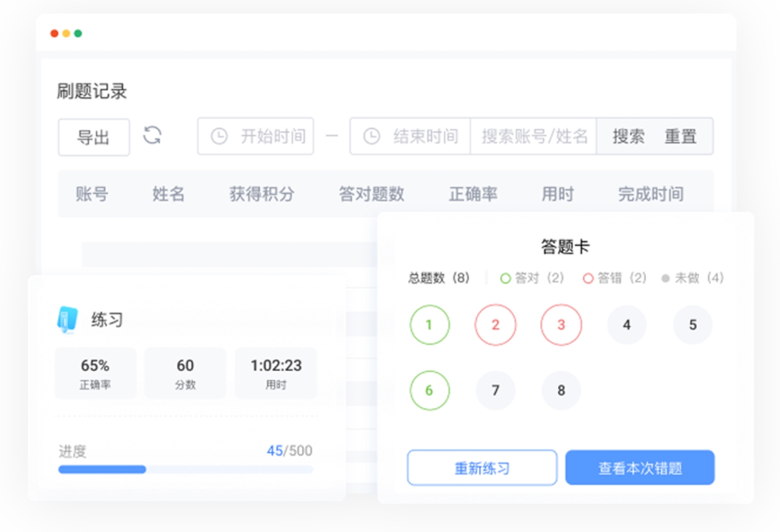Select unanswered question 7
The height and width of the screenshot is (532, 780).
495,391
